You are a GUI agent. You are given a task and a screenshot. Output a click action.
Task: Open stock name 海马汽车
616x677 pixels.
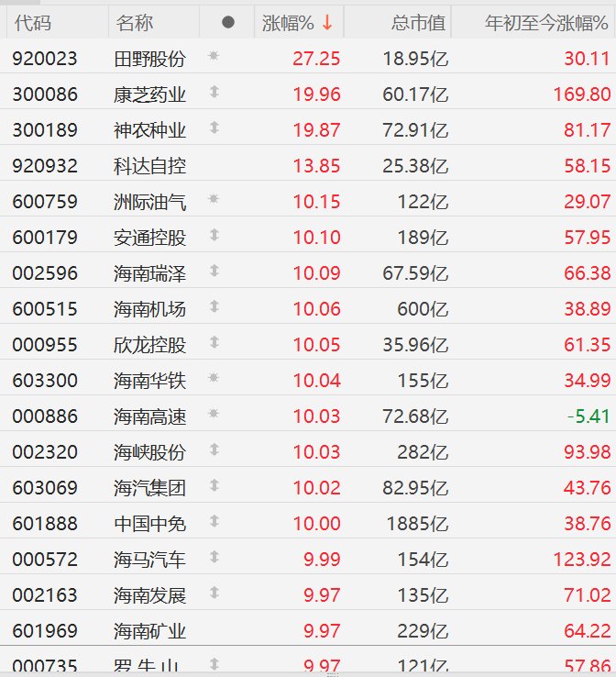click(149, 560)
